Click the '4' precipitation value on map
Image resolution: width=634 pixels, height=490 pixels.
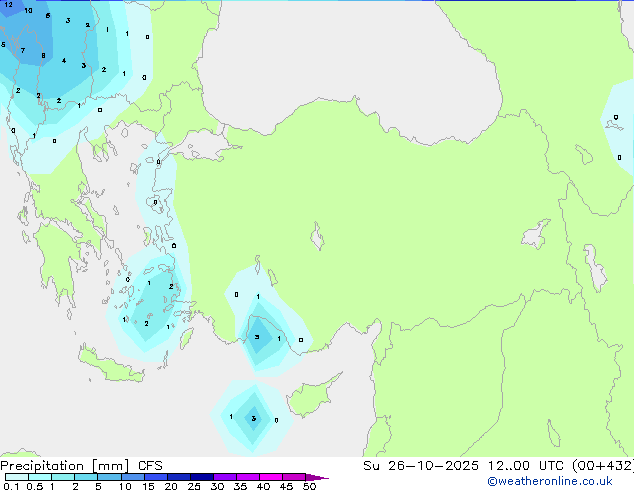click(64, 61)
